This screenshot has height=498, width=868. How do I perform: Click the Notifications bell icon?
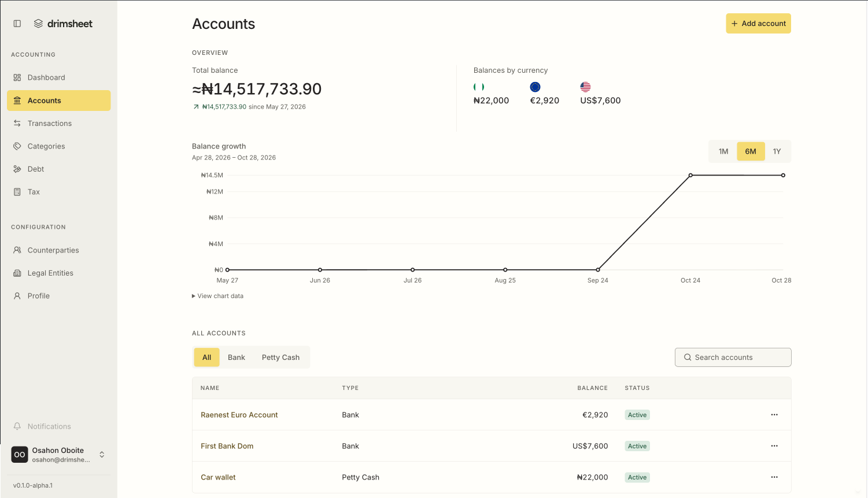click(17, 426)
